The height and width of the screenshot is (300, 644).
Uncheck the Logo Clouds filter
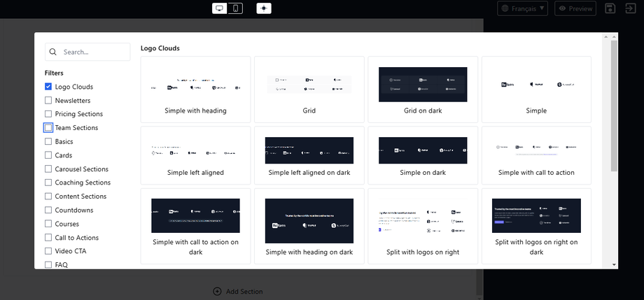pos(48,87)
